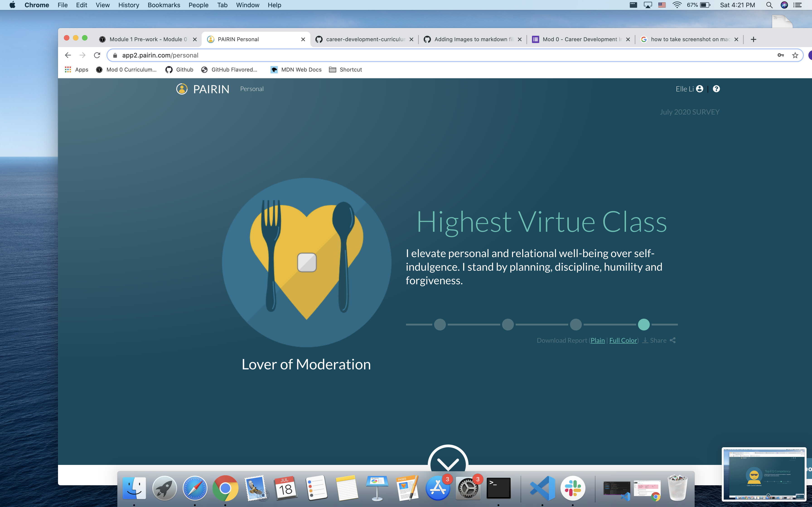Select the second carousel dot indicator
The width and height of the screenshot is (812, 507).
pyautogui.click(x=508, y=324)
